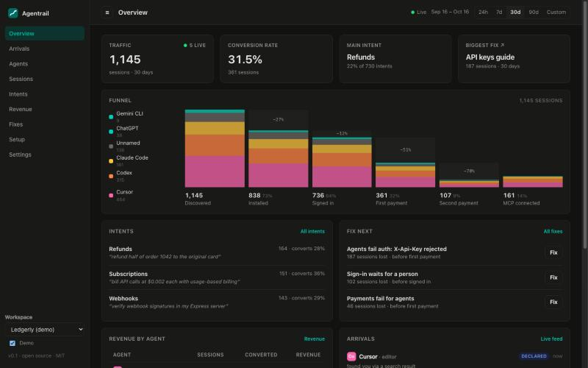Click the DECLARED badge in Arrivals
This screenshot has height=368, width=588.
point(534,356)
